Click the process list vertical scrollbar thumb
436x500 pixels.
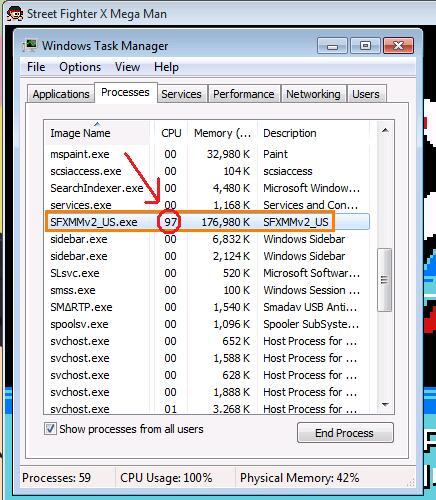pyautogui.click(x=384, y=280)
